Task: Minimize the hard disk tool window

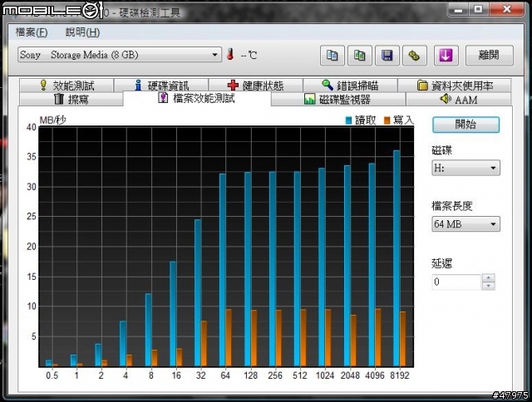Action: (458, 9)
